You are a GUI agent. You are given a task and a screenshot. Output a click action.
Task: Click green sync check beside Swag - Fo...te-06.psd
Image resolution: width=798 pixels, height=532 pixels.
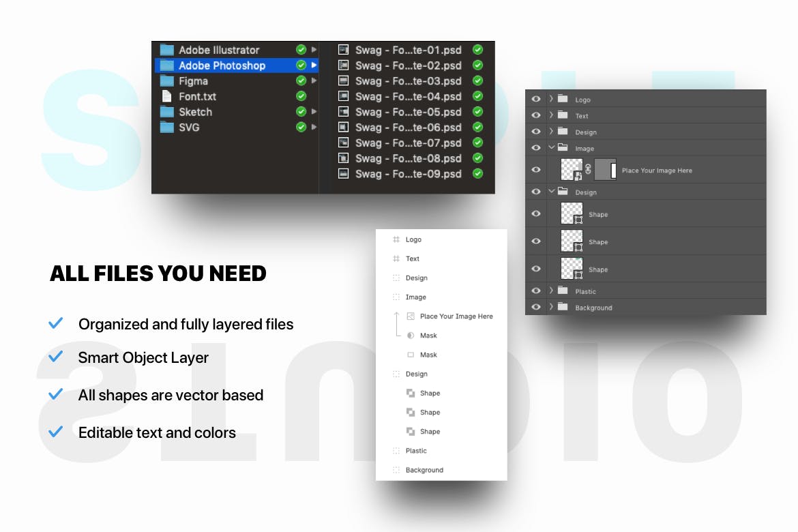pos(477,127)
